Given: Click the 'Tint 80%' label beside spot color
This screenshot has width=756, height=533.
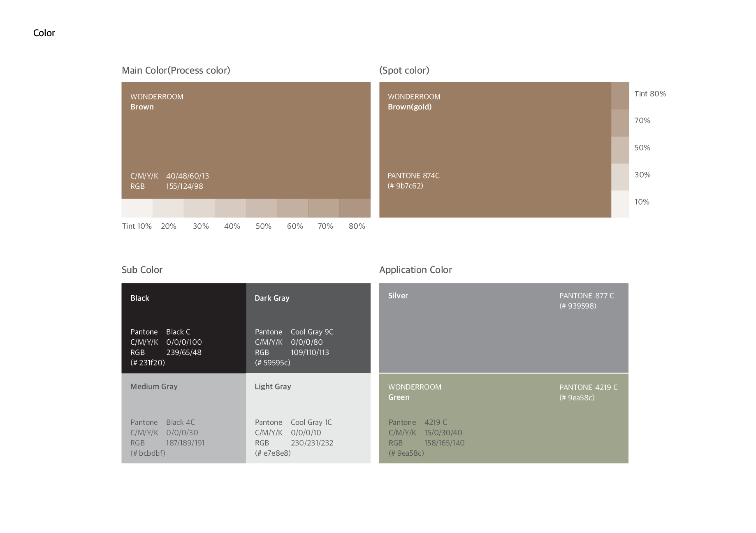Looking at the screenshot, I should tap(650, 94).
